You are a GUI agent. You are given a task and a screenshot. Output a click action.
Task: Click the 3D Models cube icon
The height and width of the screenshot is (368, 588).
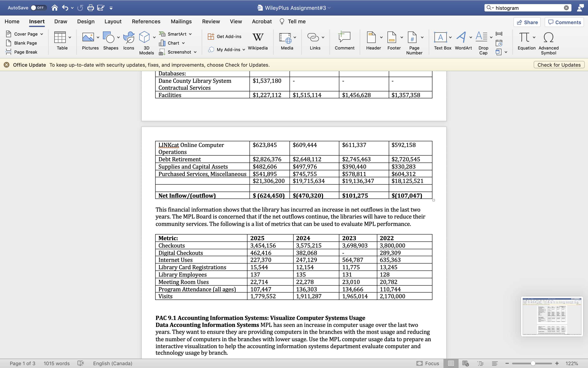tap(144, 37)
